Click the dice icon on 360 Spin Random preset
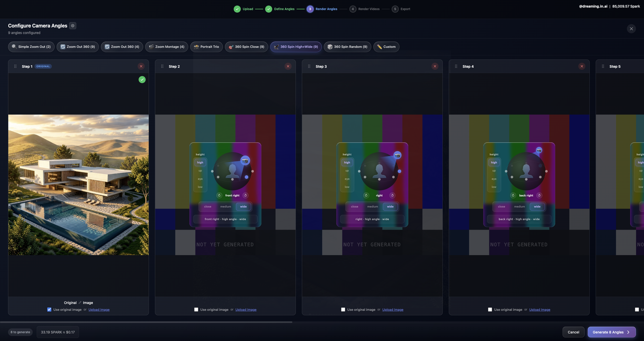644x341 pixels. point(330,47)
